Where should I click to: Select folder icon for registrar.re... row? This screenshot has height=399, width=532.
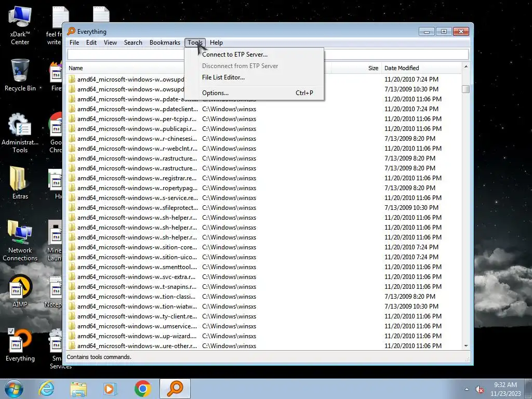pos(72,178)
